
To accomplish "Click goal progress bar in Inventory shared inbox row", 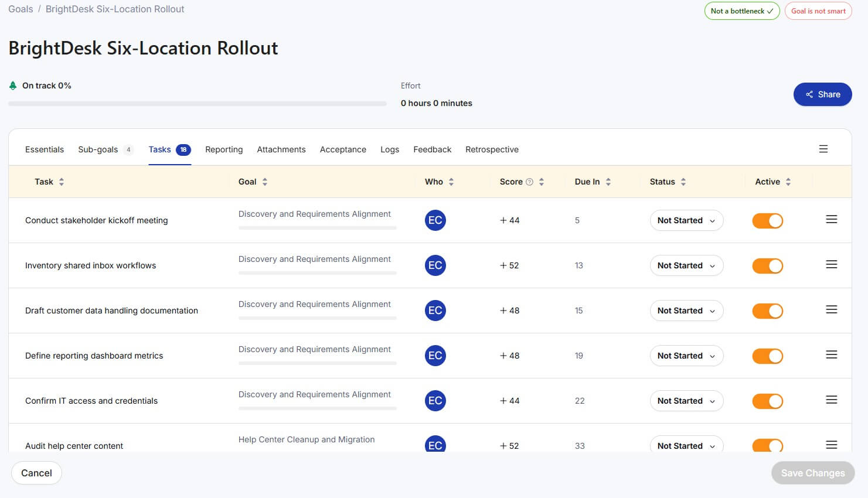I will 317,272.
